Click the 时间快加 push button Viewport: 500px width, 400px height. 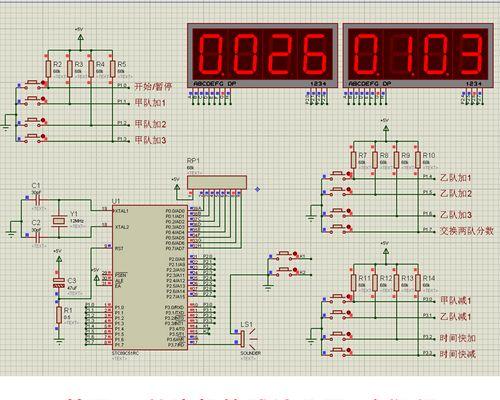point(337,335)
